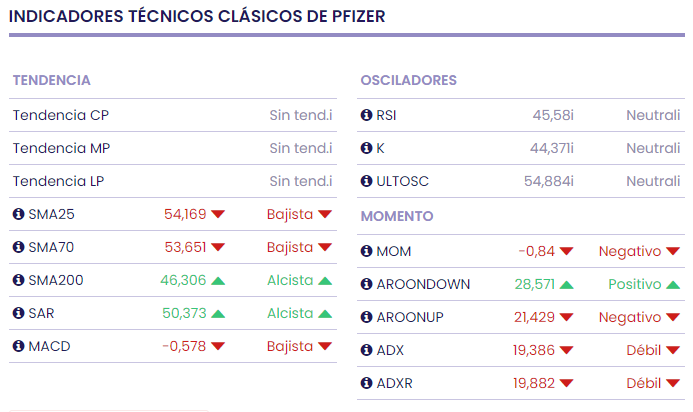Click the info icon beside SMA25
Image resolution: width=693 pixels, height=412 pixels.
(x=18, y=214)
